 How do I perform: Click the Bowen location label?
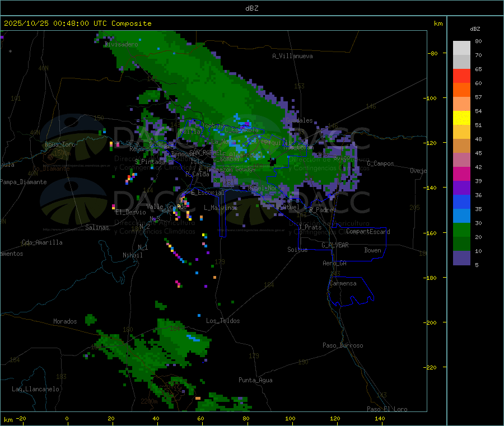(373, 250)
